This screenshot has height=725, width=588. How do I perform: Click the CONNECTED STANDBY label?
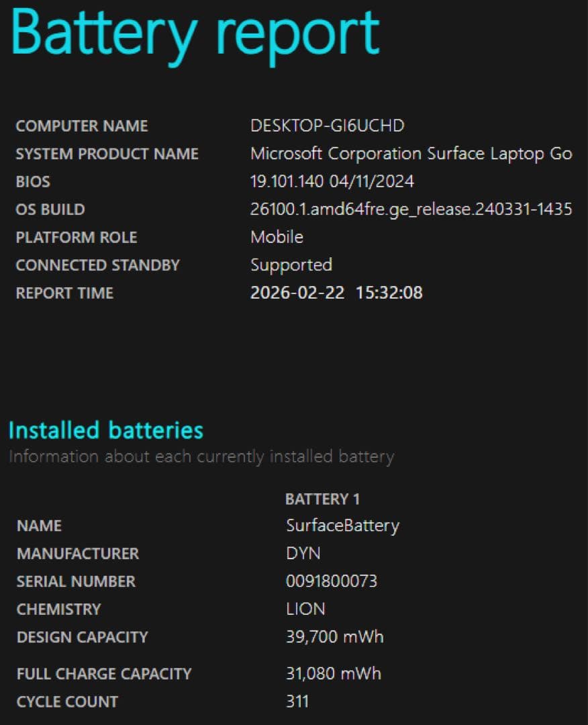click(x=98, y=264)
